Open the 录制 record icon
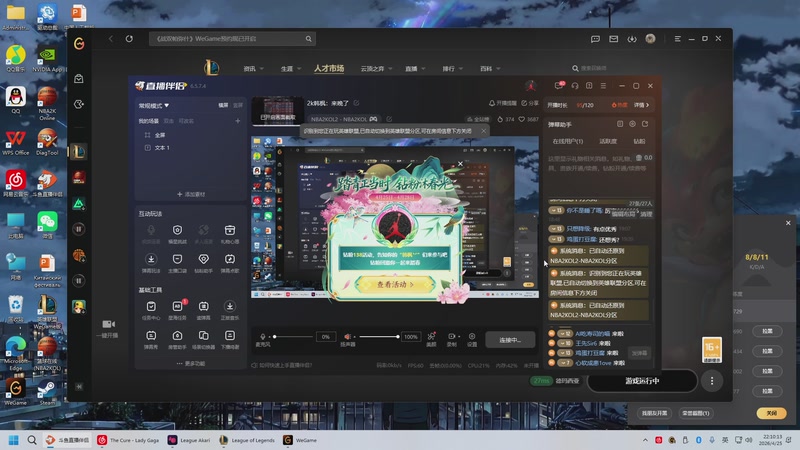 click(452, 339)
